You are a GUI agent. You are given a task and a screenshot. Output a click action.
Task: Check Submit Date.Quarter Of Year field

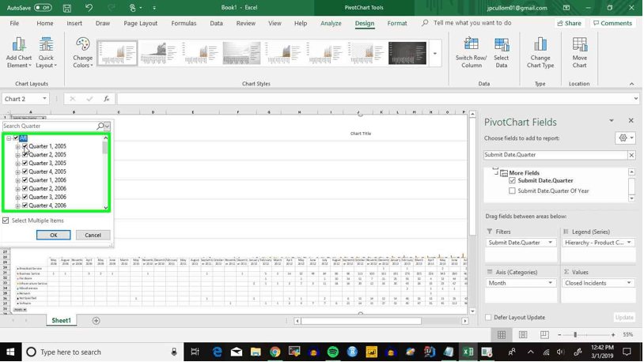pos(512,190)
